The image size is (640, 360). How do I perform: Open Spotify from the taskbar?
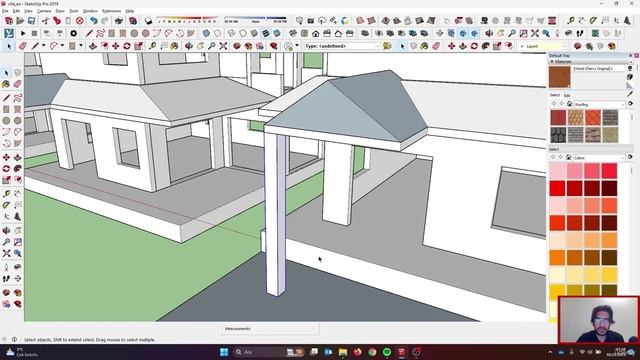click(387, 352)
